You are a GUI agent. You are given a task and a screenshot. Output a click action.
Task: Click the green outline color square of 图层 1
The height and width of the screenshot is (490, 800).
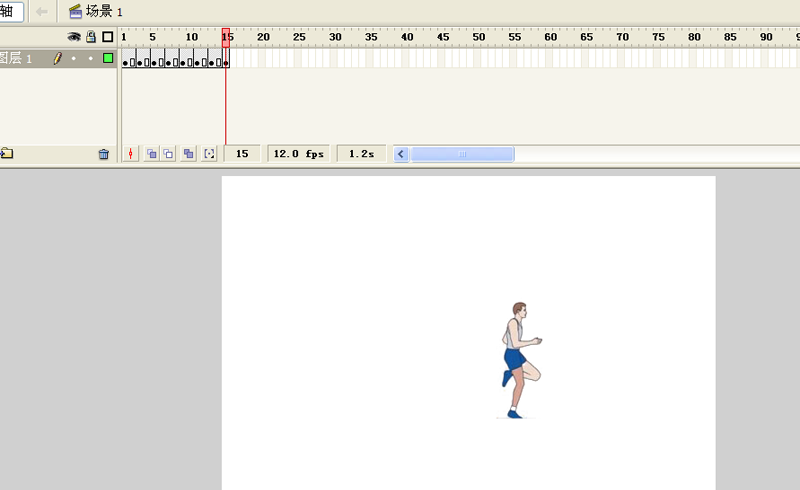click(108, 58)
